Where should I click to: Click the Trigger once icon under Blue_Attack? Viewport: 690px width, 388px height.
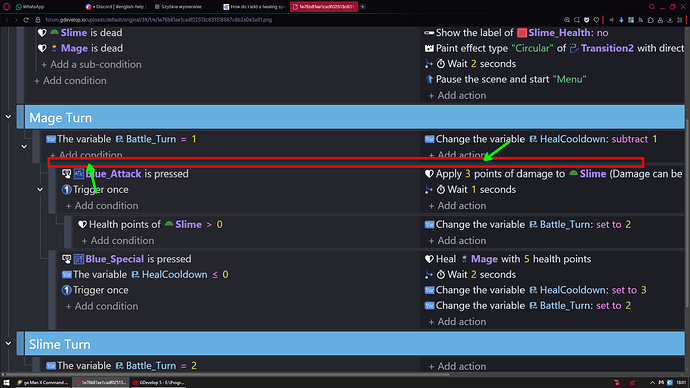point(66,190)
